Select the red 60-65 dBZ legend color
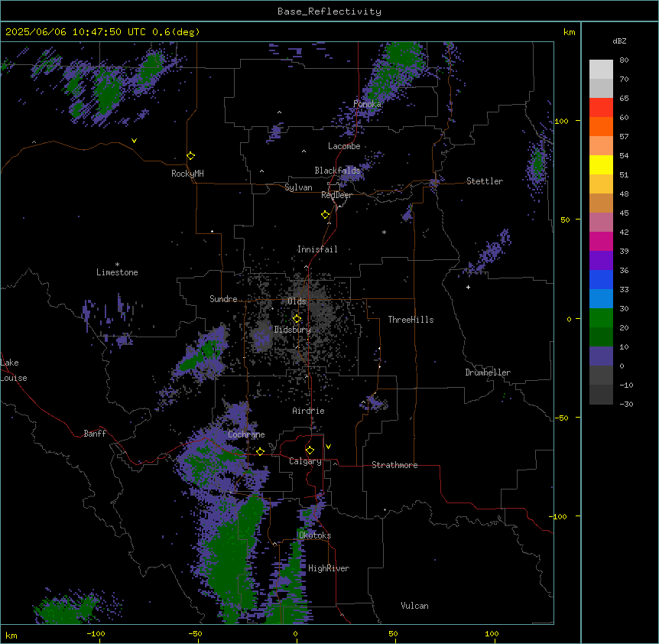Screen dimensions: 659x644 point(601,108)
